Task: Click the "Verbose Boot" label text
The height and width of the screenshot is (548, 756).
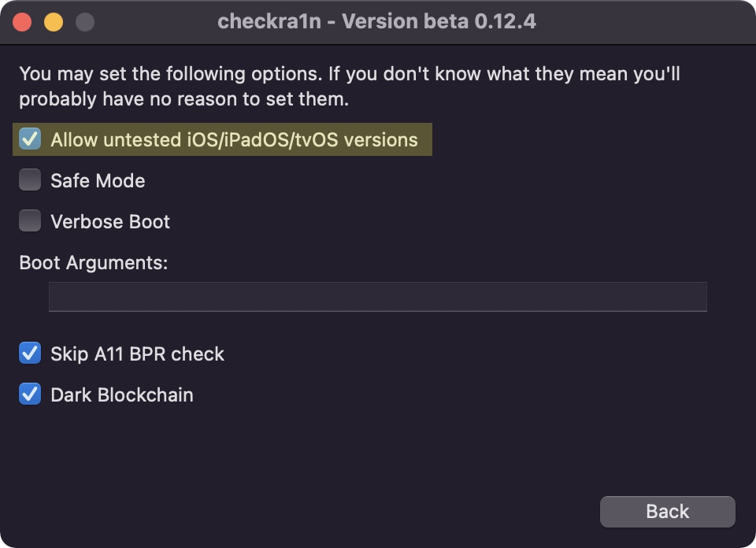Action: tap(110, 222)
